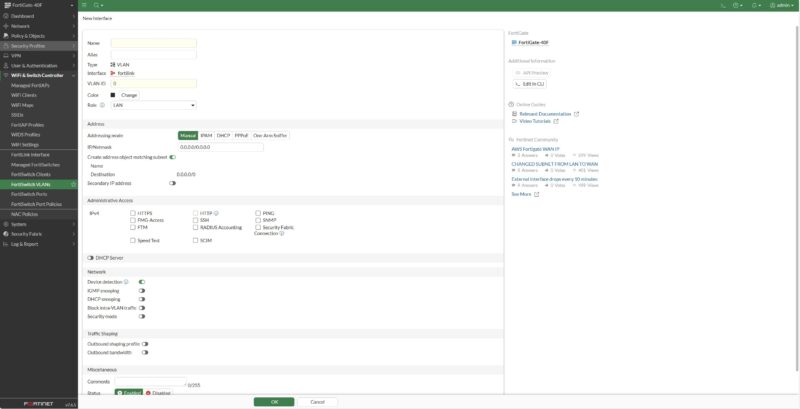
Task: Expand Security Fabric sidebar menu
Action: tap(39, 234)
